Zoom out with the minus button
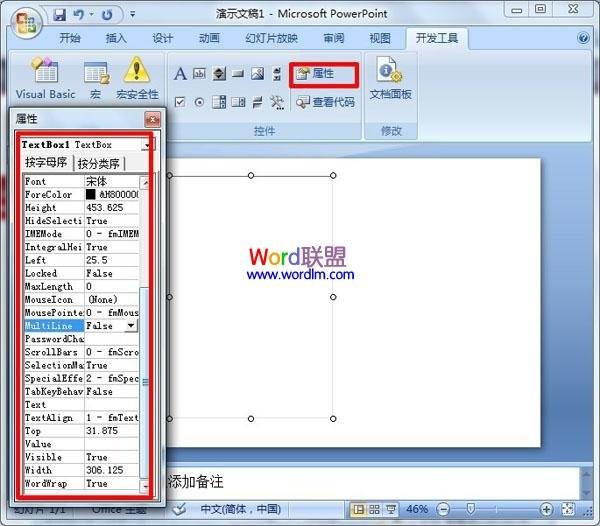600x526 pixels. [443, 509]
